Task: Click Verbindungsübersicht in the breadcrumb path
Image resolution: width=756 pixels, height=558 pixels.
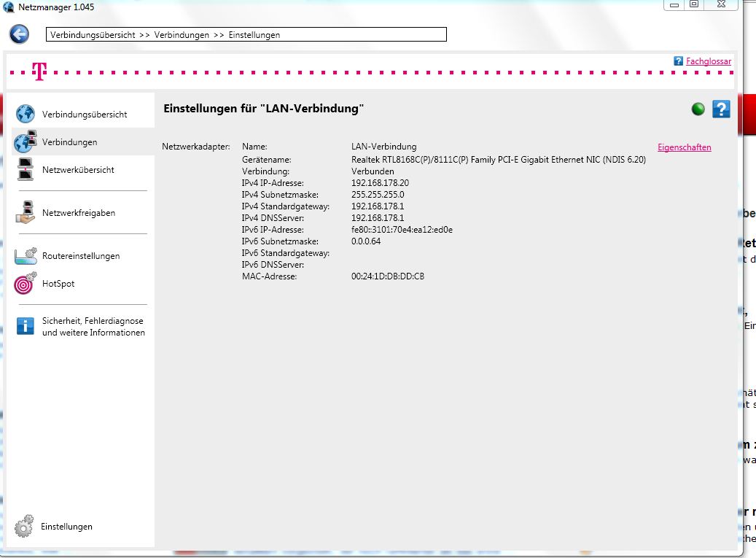Action: coord(93,35)
